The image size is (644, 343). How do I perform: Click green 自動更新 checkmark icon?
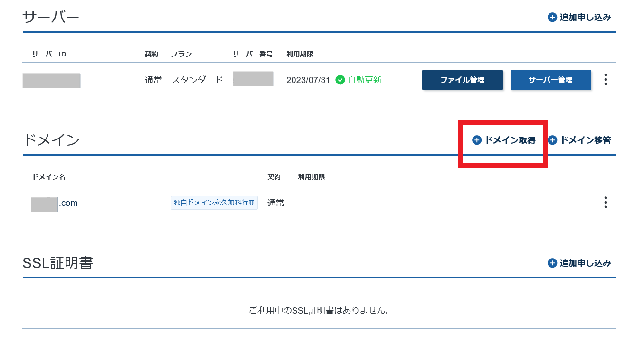(x=340, y=80)
